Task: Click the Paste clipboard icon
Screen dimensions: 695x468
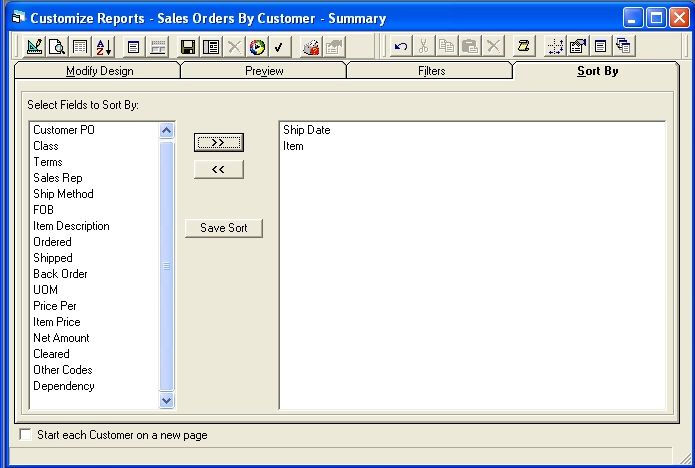Action: [469, 46]
